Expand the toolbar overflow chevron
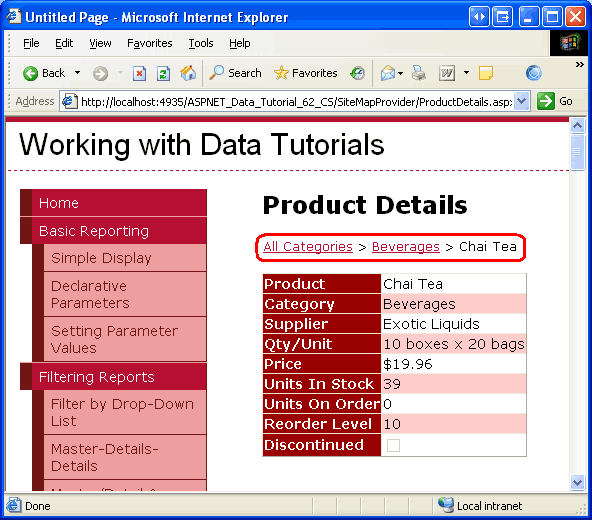 580,65
